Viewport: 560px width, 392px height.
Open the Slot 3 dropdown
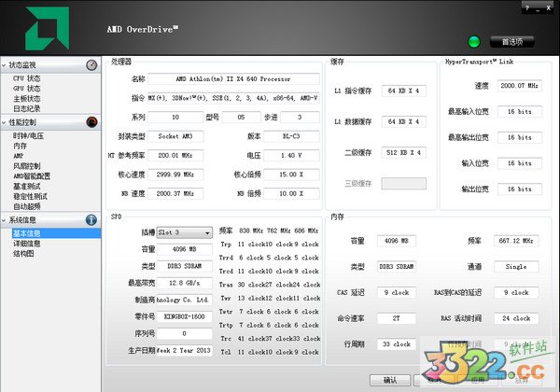tap(184, 232)
